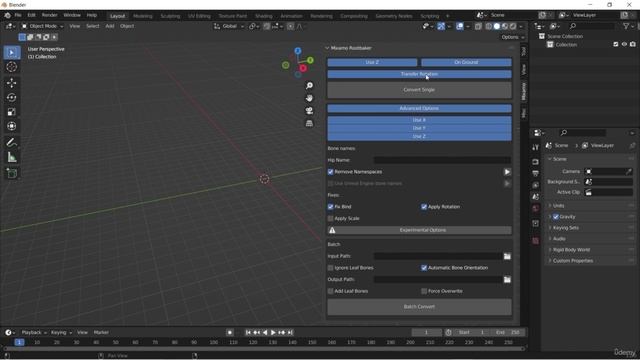Expand the Rigid Body World section

point(571,250)
